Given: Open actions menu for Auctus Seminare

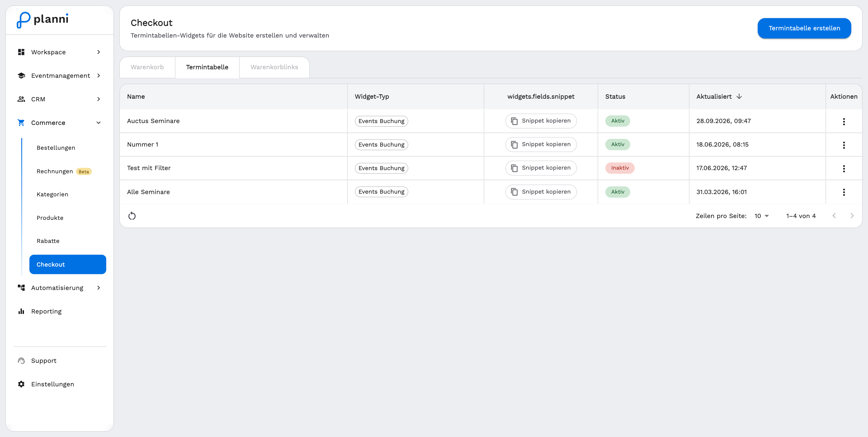Looking at the screenshot, I should (844, 121).
